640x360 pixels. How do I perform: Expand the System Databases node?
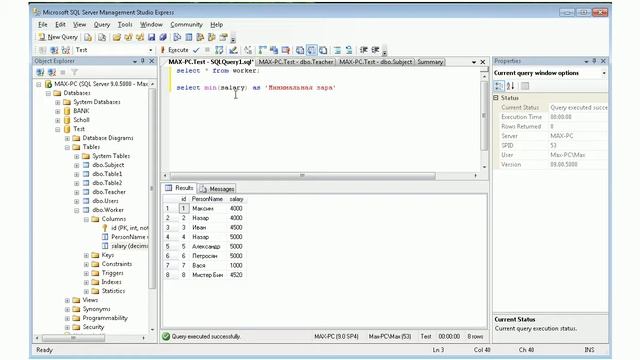tap(58, 102)
